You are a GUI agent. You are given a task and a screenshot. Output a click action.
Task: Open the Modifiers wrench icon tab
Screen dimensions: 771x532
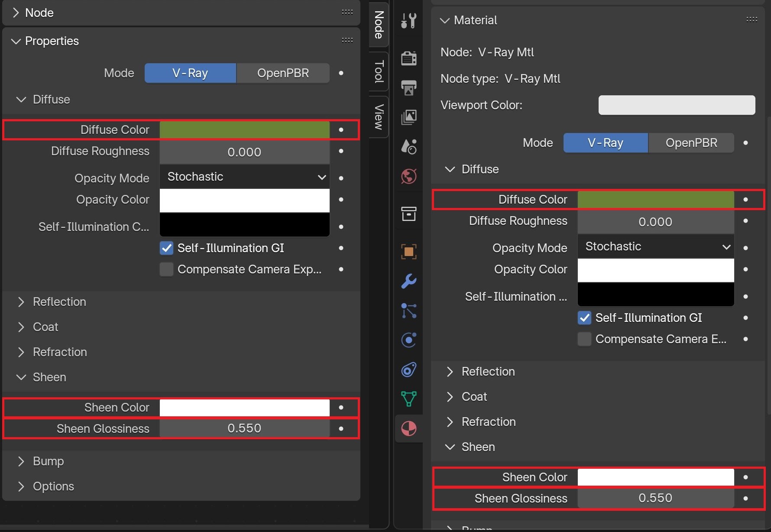408,281
